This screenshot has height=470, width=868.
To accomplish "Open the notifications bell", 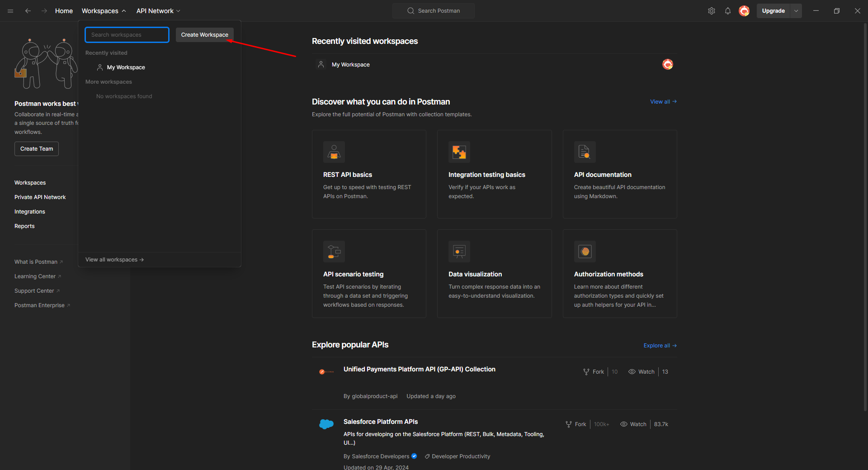I will click(x=727, y=11).
